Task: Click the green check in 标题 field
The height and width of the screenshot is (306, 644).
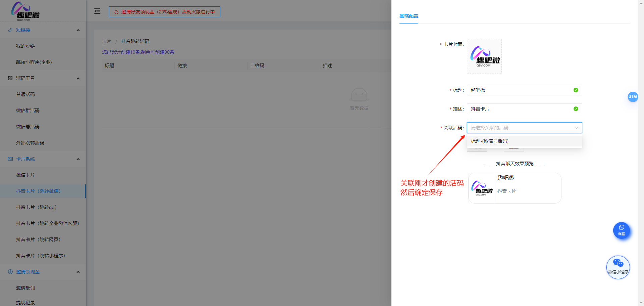Action: click(x=576, y=90)
